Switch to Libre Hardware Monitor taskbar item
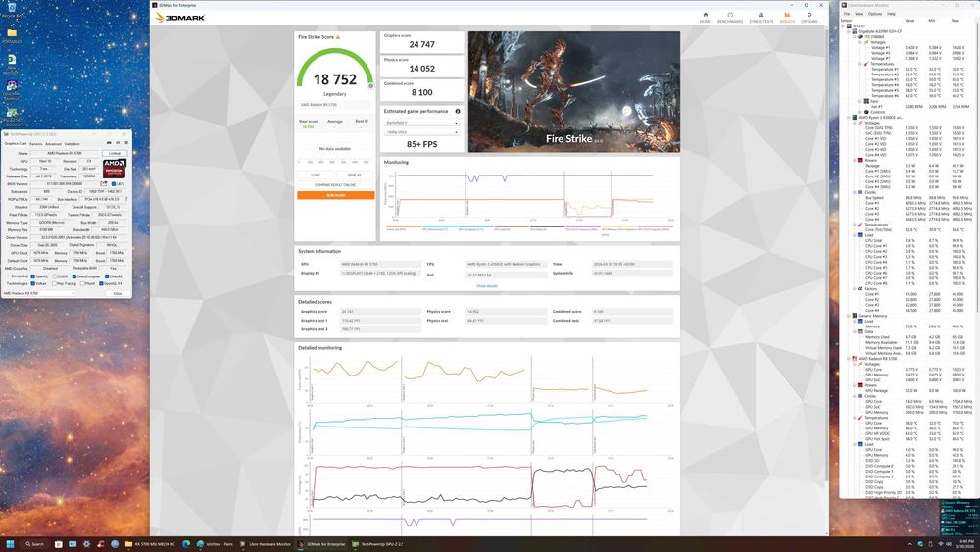Image resolution: width=980 pixels, height=552 pixels. click(266, 544)
